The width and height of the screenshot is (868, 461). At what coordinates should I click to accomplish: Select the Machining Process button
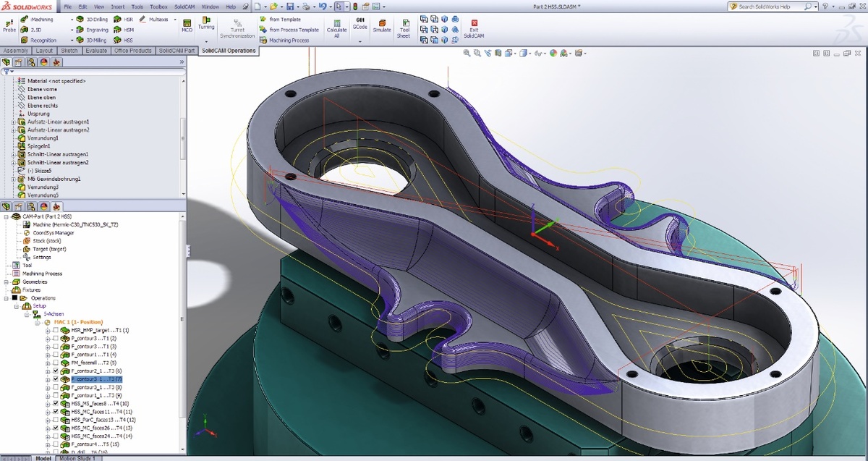click(288, 41)
